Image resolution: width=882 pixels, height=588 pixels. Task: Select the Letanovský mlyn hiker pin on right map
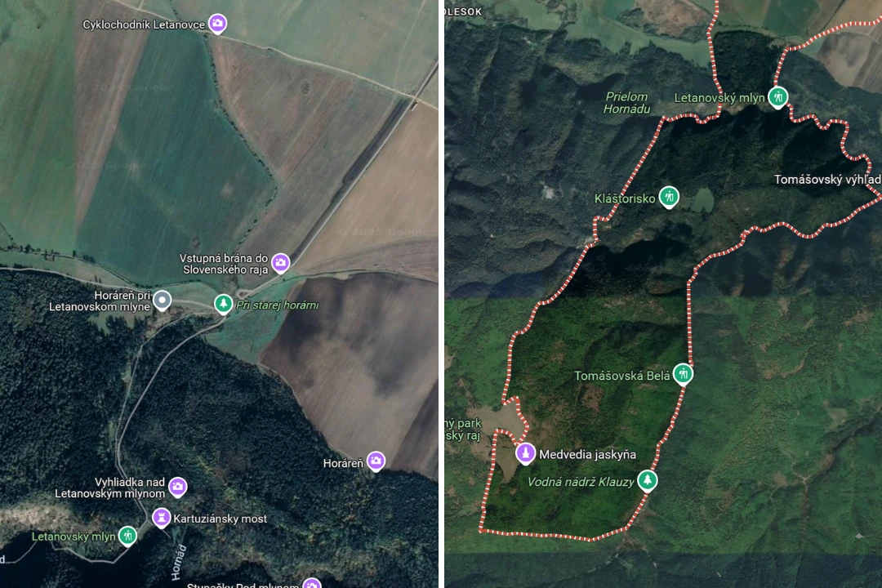pyautogui.click(x=778, y=97)
